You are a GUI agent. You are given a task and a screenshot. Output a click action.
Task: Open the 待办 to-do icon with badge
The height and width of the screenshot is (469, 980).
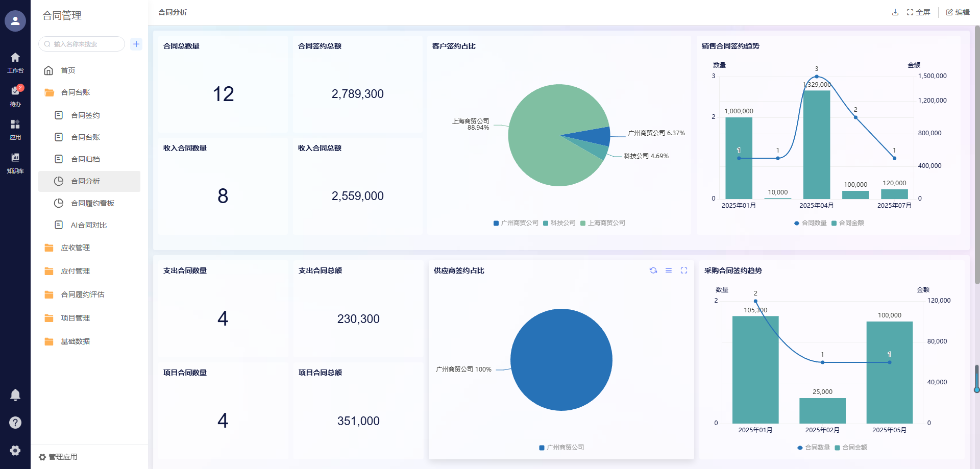(15, 94)
